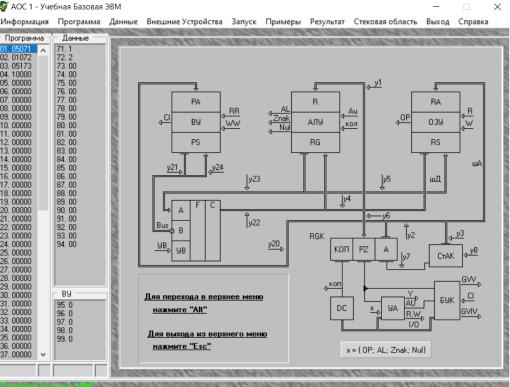Click the application icon in title bar
510x387 pixels.
4,6
